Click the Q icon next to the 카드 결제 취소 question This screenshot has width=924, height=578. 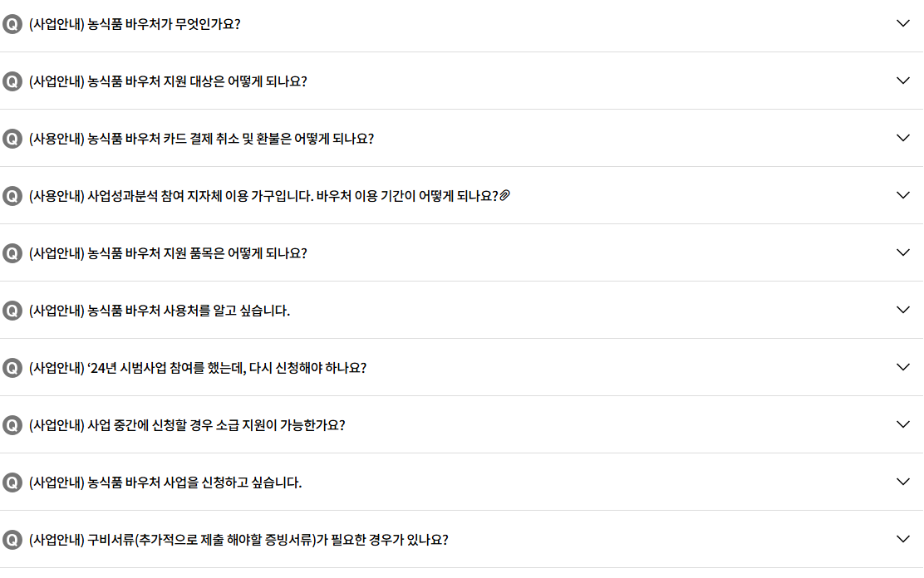[x=11, y=139]
